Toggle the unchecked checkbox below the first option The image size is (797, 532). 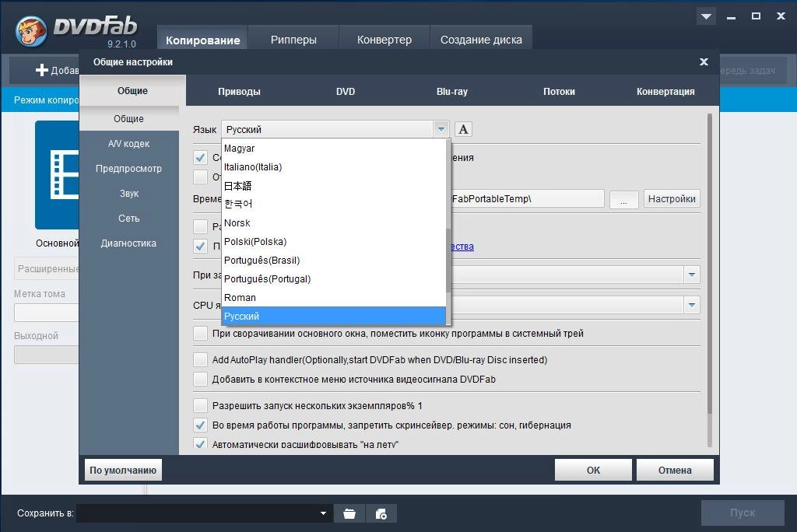200,177
